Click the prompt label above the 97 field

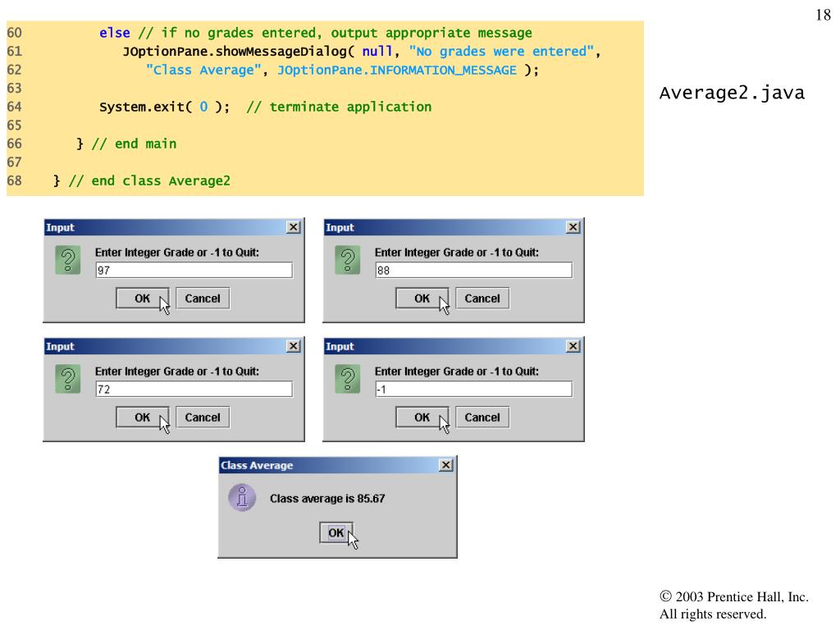[x=177, y=253]
